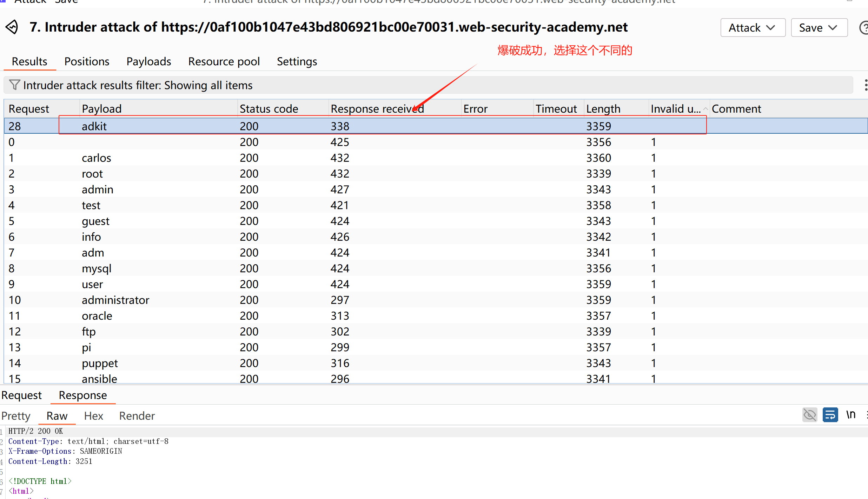The image size is (868, 499).
Task: Toggle line wrap in response viewer
Action: coord(830,415)
